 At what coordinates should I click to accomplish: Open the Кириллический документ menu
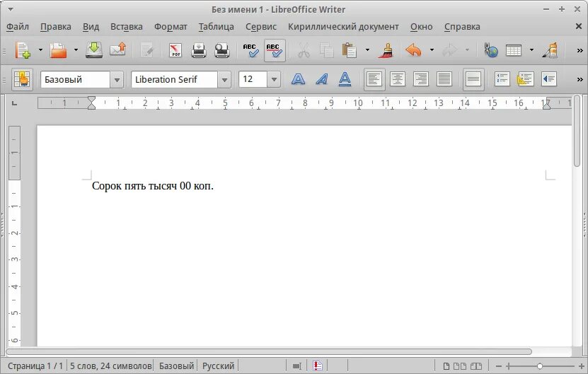tap(343, 27)
